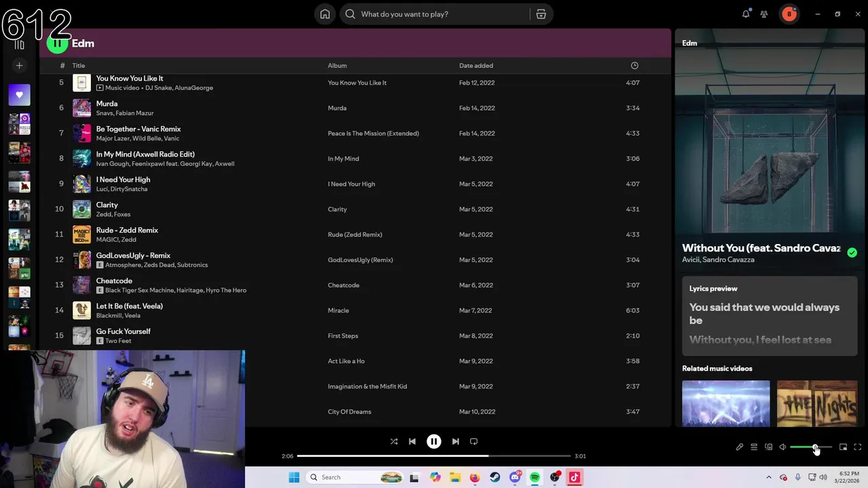
Task: Open the What's New notification bell
Action: click(x=746, y=14)
